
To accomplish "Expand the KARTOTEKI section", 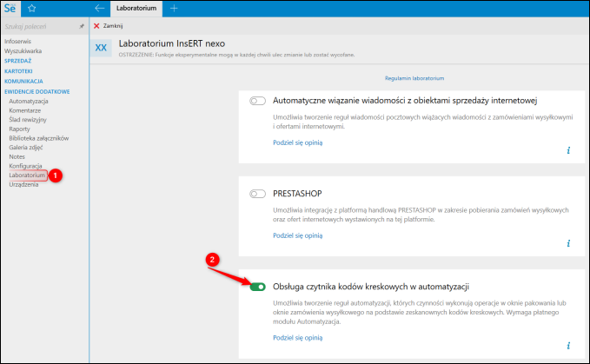I will point(18,71).
